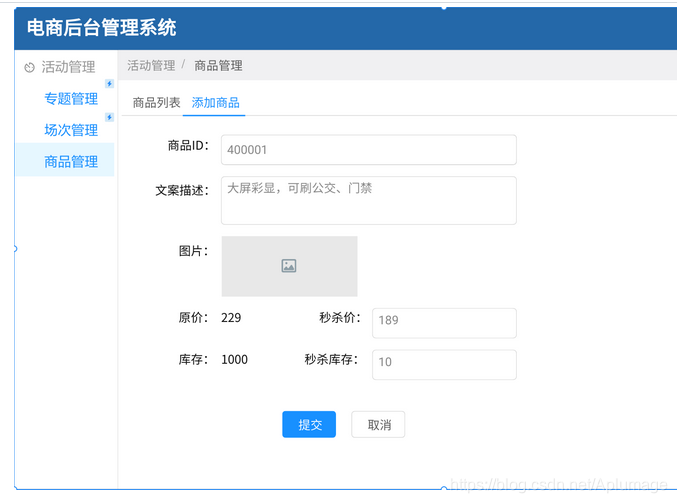Switch to the 添加商品 tab
Image resolution: width=677 pixels, height=503 pixels.
coord(215,103)
